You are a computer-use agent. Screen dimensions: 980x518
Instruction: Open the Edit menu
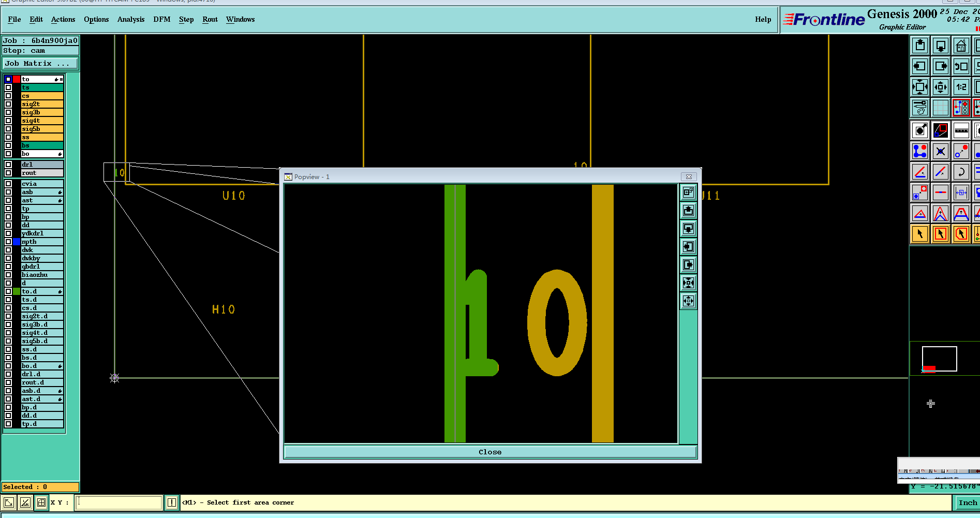point(36,20)
